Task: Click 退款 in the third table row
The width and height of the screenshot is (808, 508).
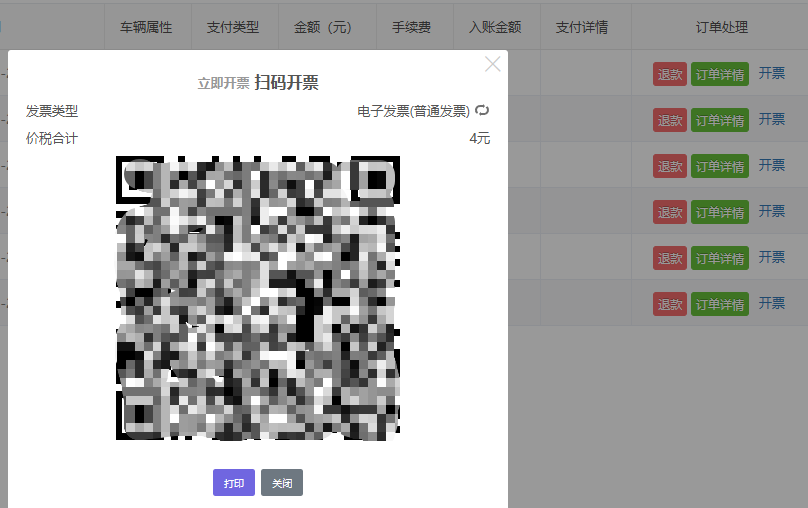Action: pos(670,166)
